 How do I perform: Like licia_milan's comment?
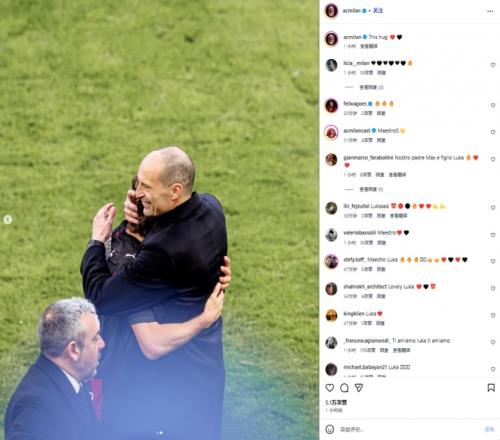493,65
